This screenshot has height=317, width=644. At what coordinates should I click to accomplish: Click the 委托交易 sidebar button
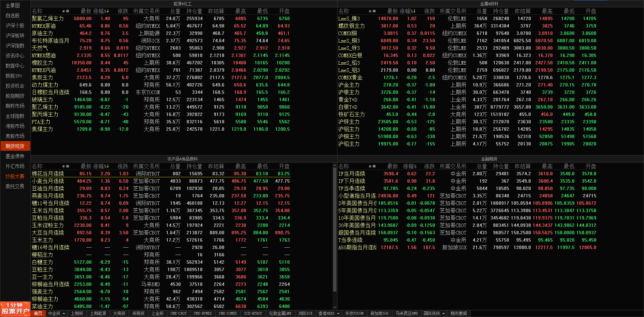pos(15,186)
